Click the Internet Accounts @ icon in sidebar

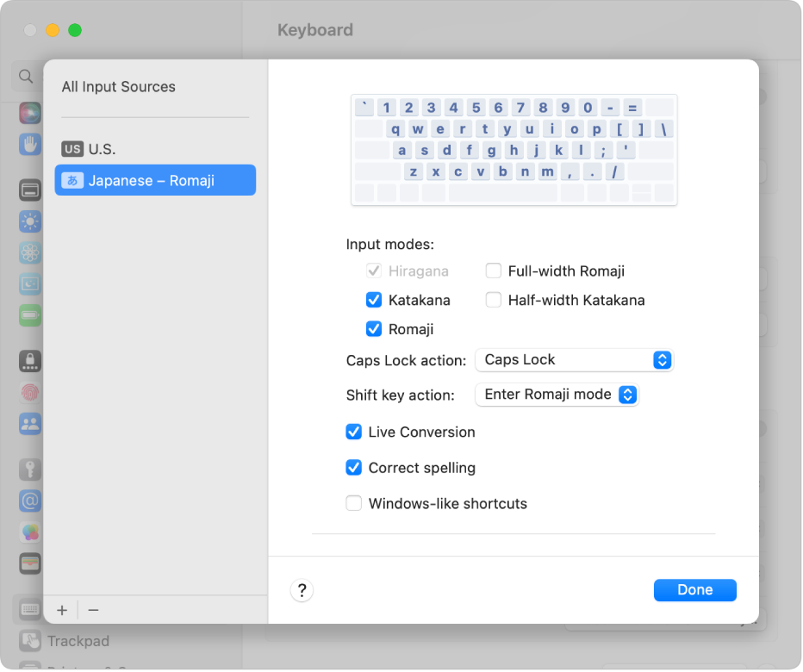[x=30, y=501]
